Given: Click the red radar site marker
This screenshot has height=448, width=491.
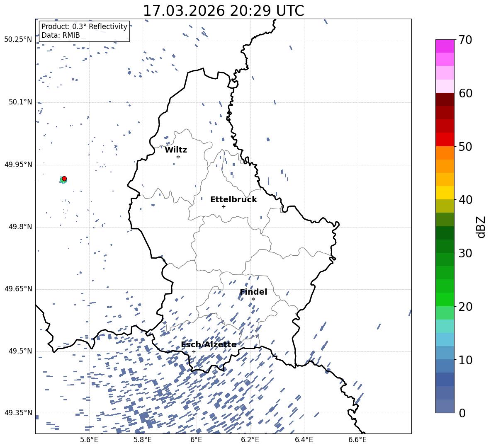Looking at the screenshot, I should point(64,179).
